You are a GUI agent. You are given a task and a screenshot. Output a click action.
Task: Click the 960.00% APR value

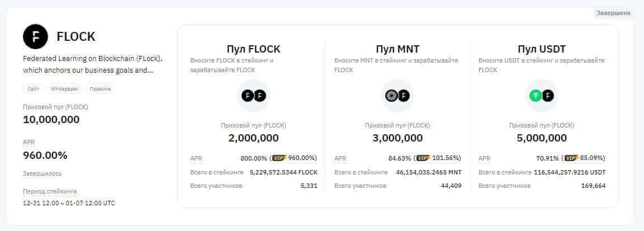point(45,155)
